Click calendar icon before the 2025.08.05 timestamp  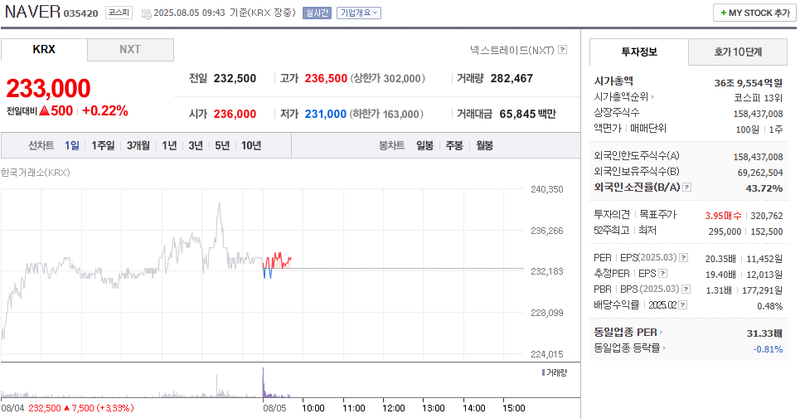tap(146, 13)
